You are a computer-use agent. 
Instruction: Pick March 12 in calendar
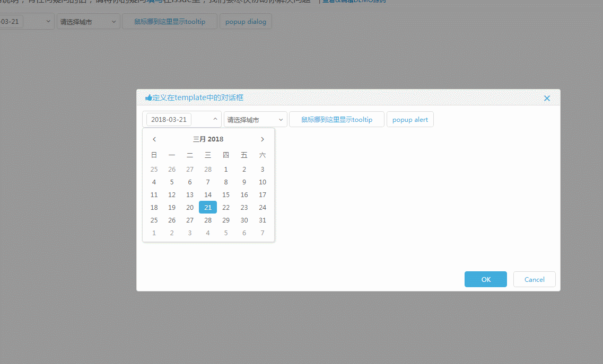point(172,195)
